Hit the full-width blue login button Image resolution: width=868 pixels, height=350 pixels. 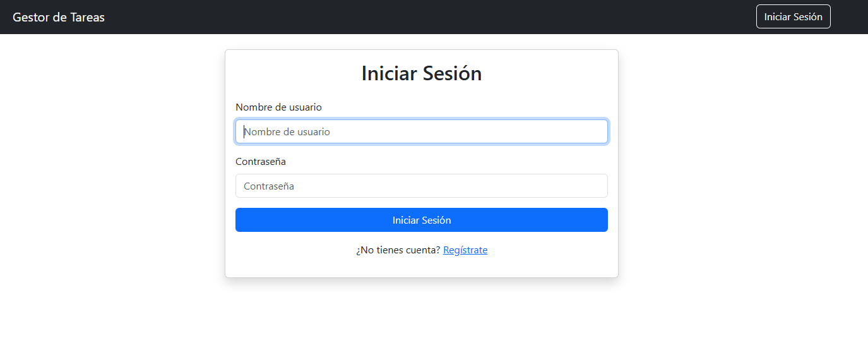pos(421,220)
